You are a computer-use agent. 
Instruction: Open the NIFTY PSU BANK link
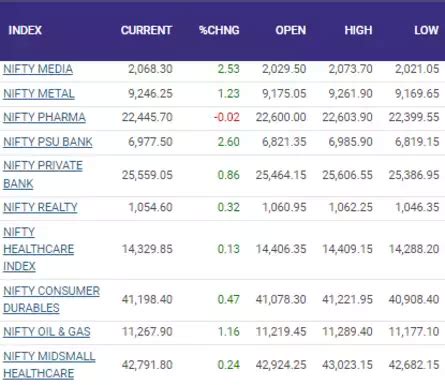pyautogui.click(x=48, y=142)
